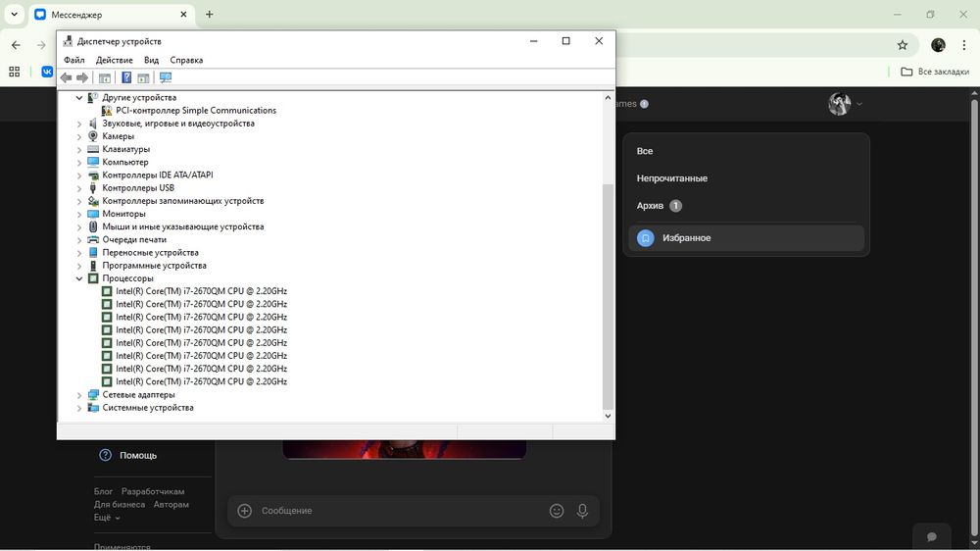Expand the Компьютер node
980x551 pixels.
[x=79, y=162]
